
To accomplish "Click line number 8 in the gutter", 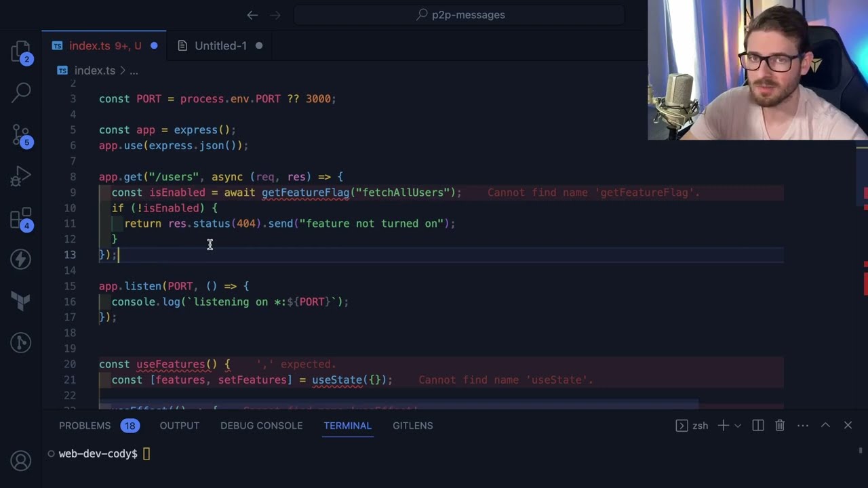I will point(73,177).
